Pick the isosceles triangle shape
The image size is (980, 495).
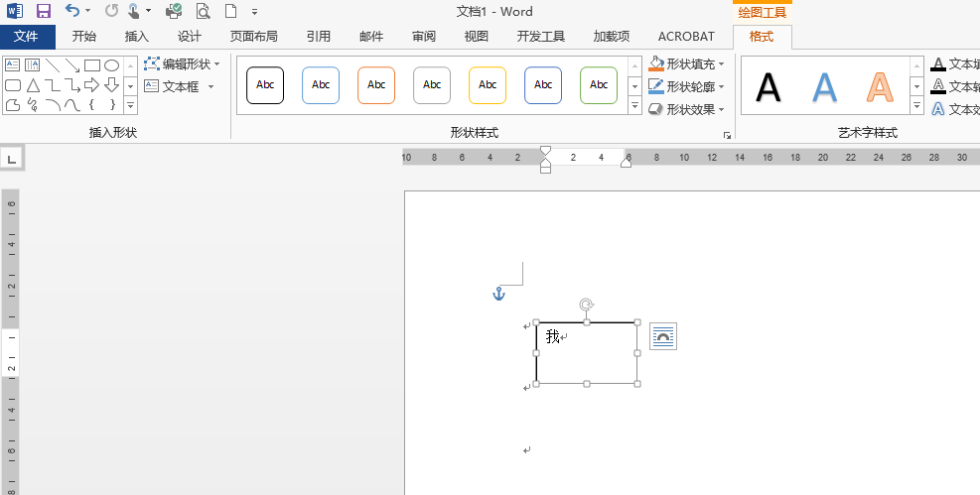click(33, 85)
